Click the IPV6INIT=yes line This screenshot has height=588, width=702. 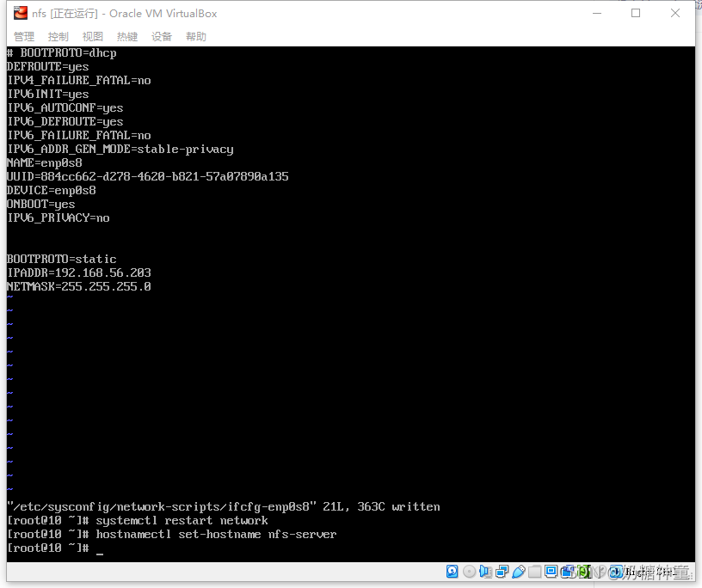coord(48,94)
